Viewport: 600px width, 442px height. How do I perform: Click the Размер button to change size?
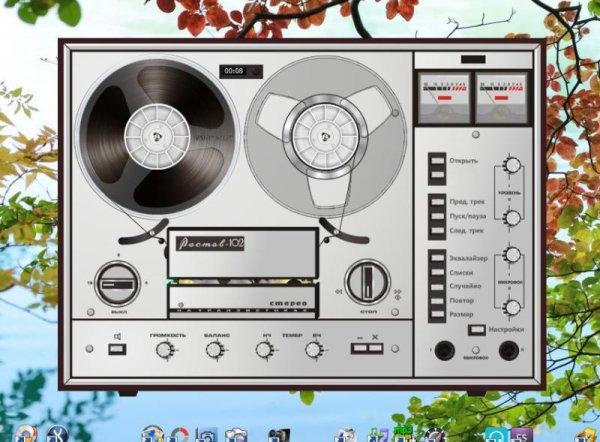pos(437,315)
